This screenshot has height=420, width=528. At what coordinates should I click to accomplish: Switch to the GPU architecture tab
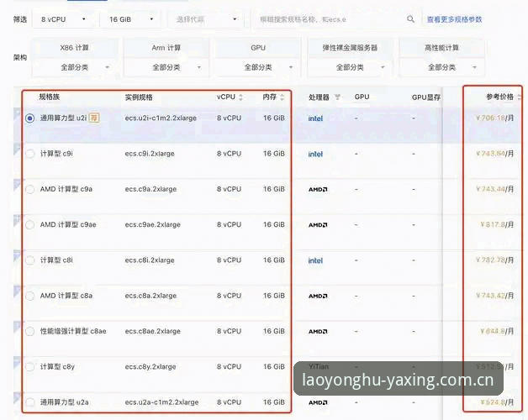(x=258, y=48)
